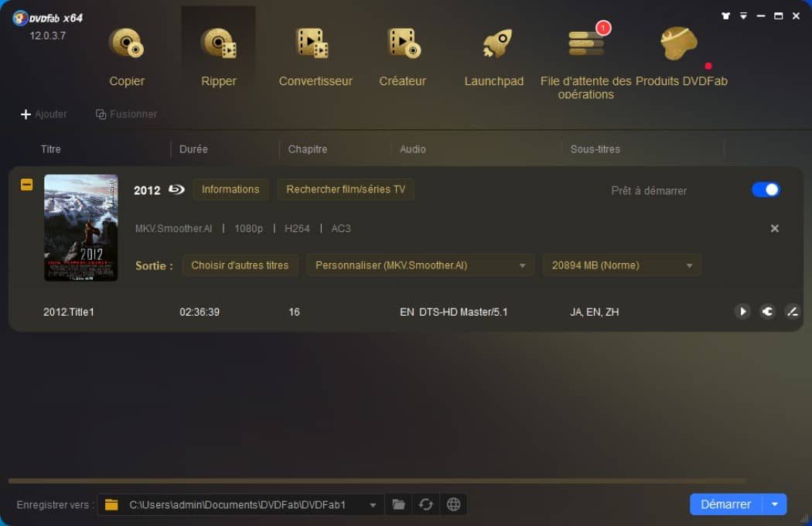This screenshot has width=812, height=526.
Task: Click the EN DTS-HD Master/5.1 audio entry
Action: 454,312
